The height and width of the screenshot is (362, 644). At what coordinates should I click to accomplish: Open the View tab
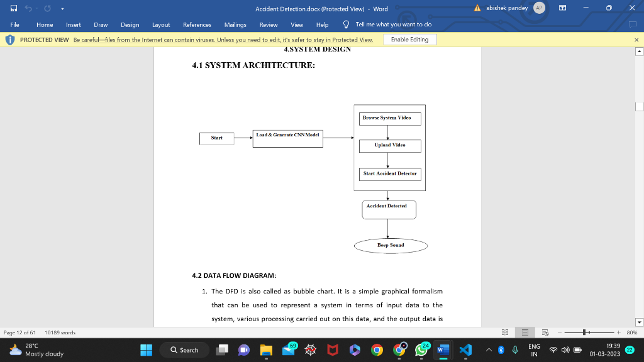pyautogui.click(x=297, y=25)
